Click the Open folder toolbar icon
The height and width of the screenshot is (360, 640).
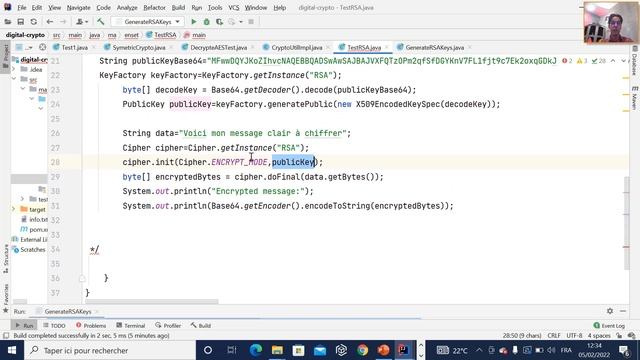point(8,22)
